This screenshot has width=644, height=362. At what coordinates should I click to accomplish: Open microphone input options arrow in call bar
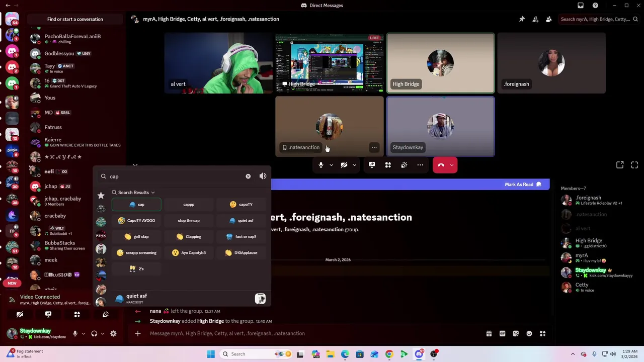point(331,165)
